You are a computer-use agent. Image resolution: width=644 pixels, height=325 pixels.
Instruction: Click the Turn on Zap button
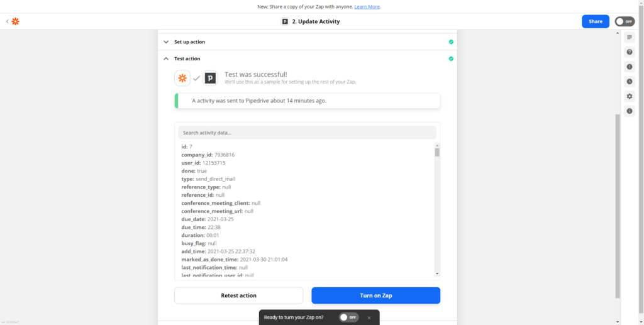point(376,295)
